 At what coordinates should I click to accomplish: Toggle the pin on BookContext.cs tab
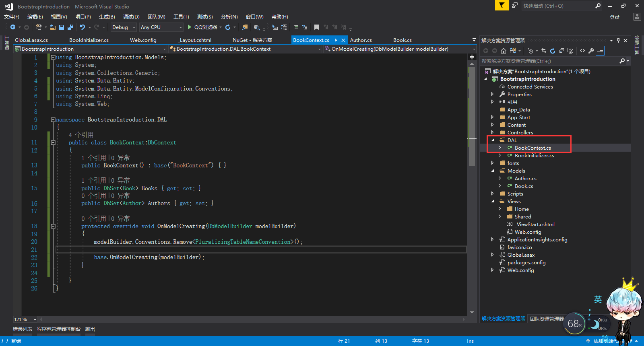pos(336,40)
